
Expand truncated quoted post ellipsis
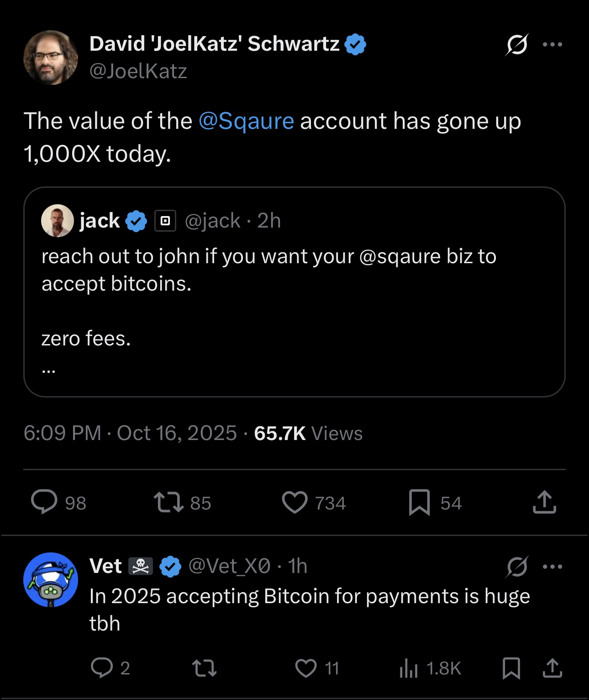(48, 371)
